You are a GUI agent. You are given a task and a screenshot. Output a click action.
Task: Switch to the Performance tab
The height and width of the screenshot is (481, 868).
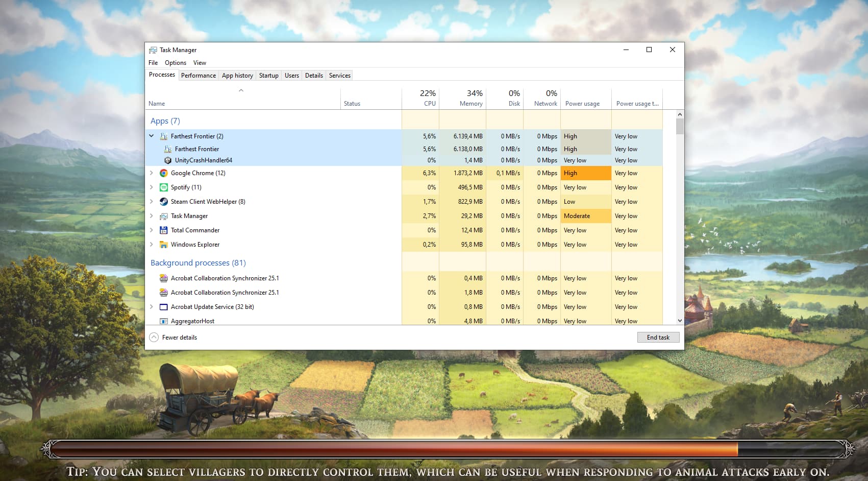[198, 76]
